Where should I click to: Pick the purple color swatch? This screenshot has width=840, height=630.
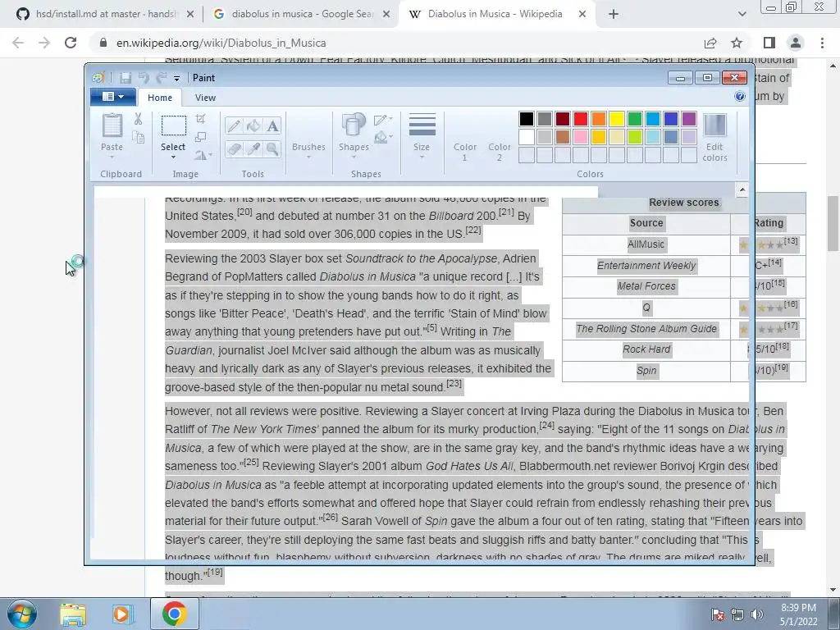[689, 119]
